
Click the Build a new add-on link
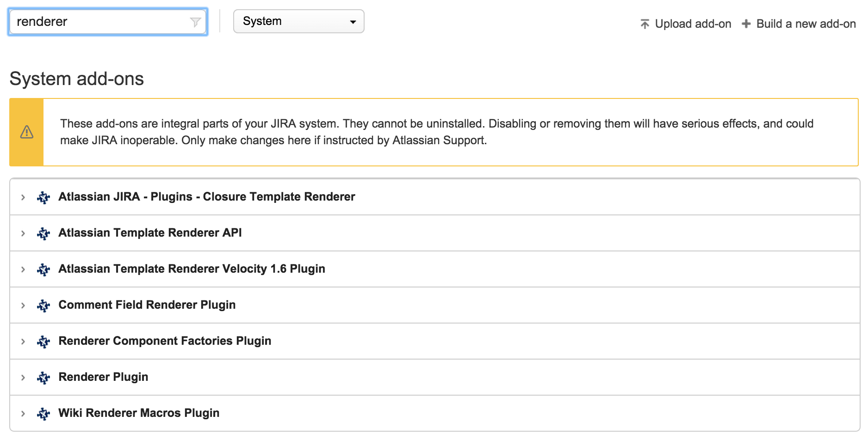pyautogui.click(x=806, y=24)
